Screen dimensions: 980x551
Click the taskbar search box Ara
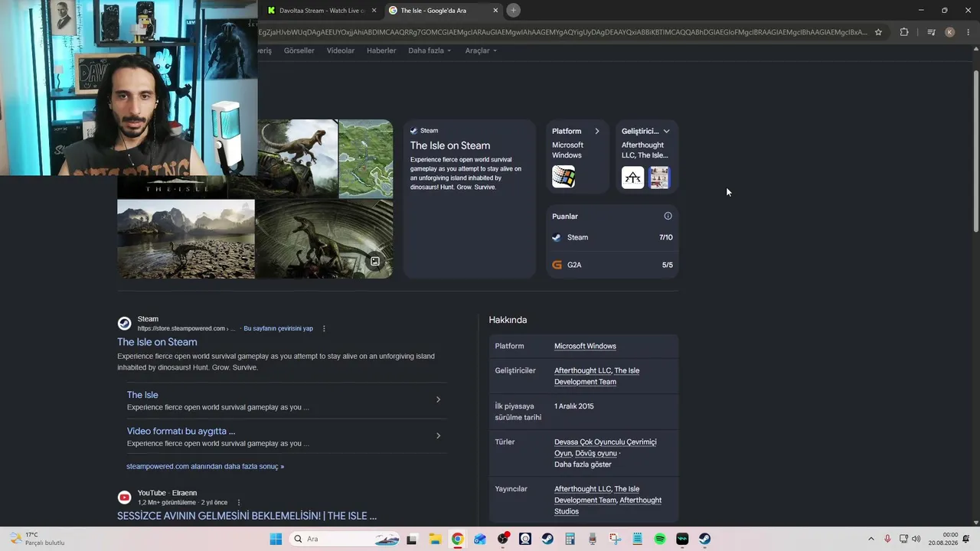(345, 539)
